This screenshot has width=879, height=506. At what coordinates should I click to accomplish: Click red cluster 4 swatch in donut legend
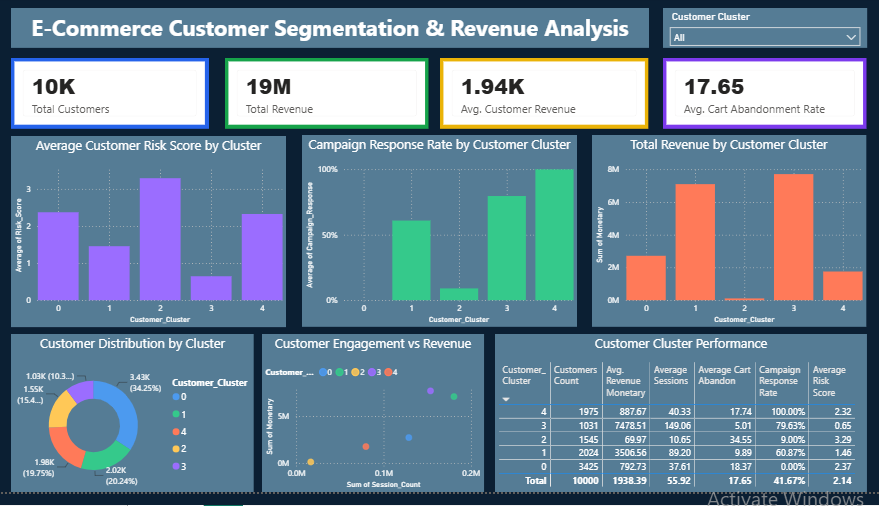point(176,431)
